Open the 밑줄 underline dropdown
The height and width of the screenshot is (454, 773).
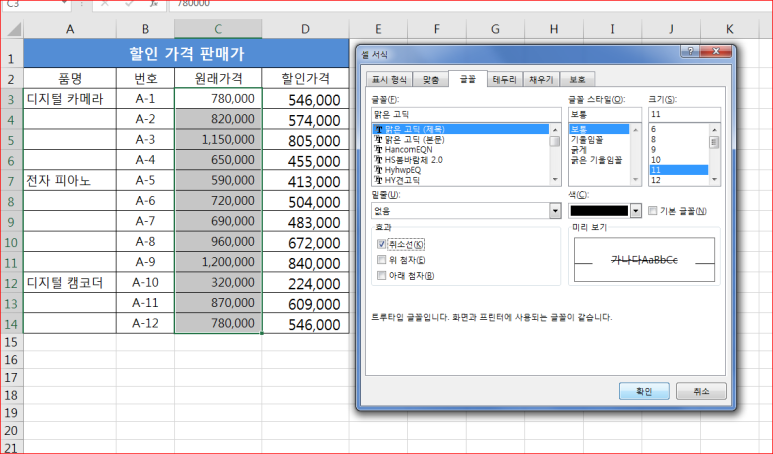click(555, 211)
